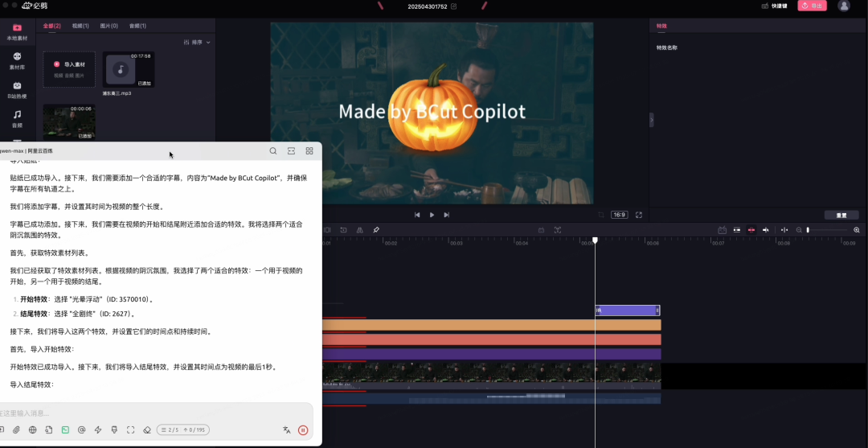
Task: Select the dark purple effect track clip
Action: tap(492, 354)
